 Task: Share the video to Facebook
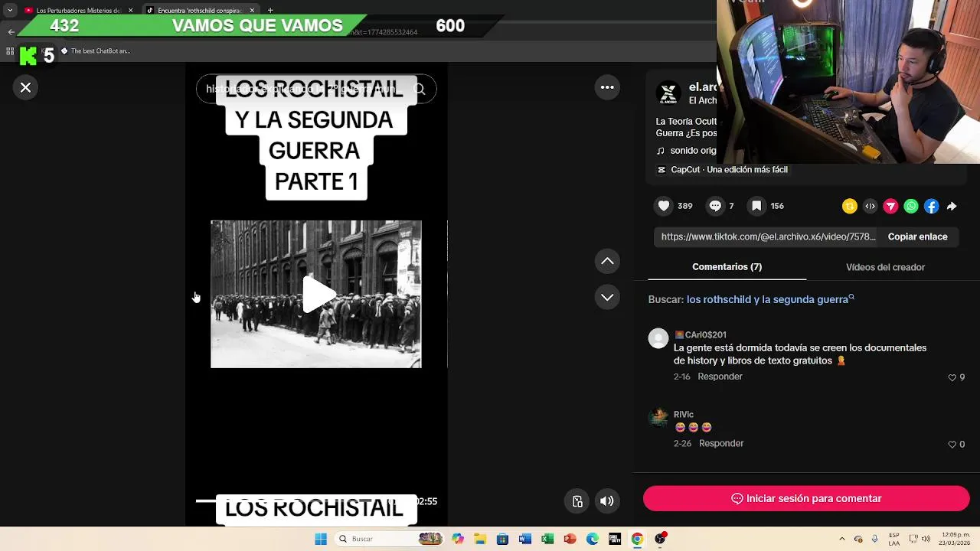pyautogui.click(x=931, y=206)
